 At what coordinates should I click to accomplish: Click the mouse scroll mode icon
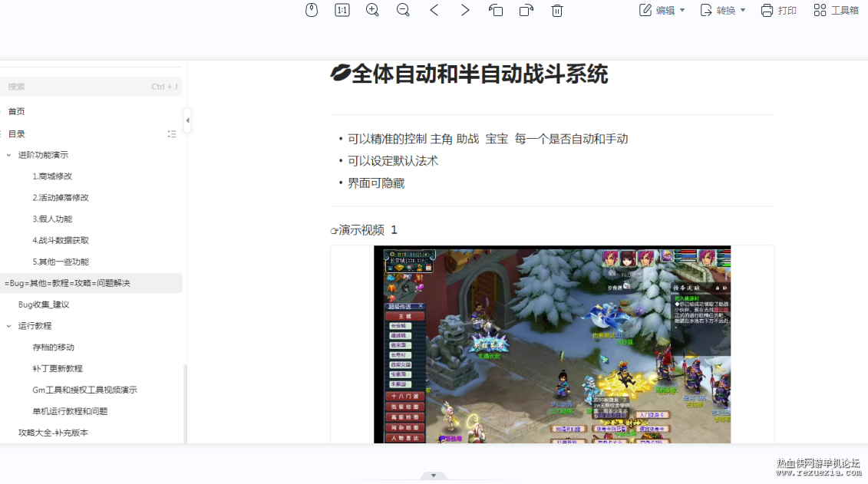312,10
